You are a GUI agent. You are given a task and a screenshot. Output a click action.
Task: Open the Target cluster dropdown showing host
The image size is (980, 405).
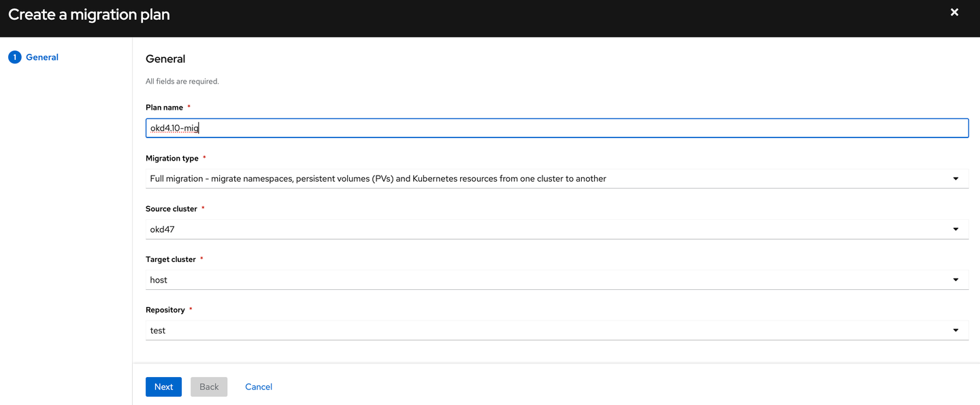click(x=557, y=280)
